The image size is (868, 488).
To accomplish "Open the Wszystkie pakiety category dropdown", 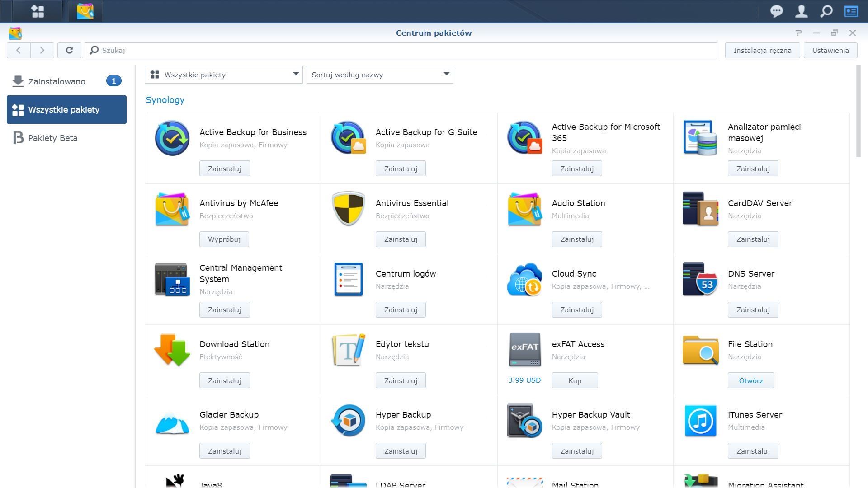I will [224, 75].
